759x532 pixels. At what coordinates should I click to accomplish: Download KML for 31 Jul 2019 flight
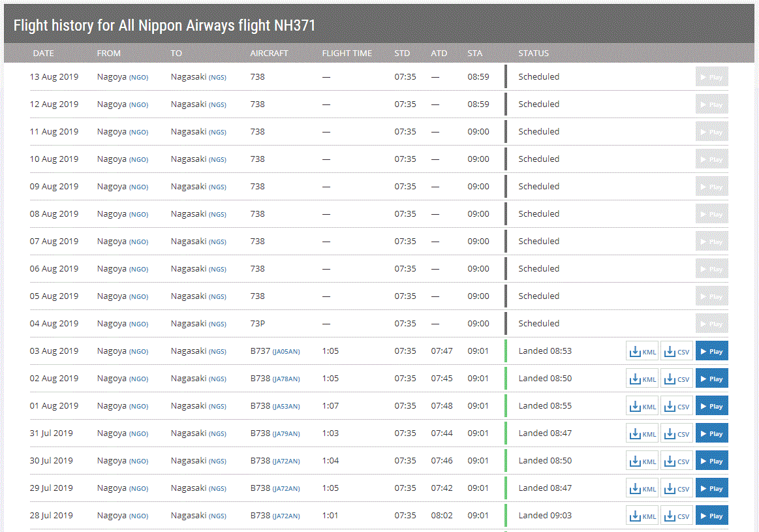pyautogui.click(x=642, y=433)
